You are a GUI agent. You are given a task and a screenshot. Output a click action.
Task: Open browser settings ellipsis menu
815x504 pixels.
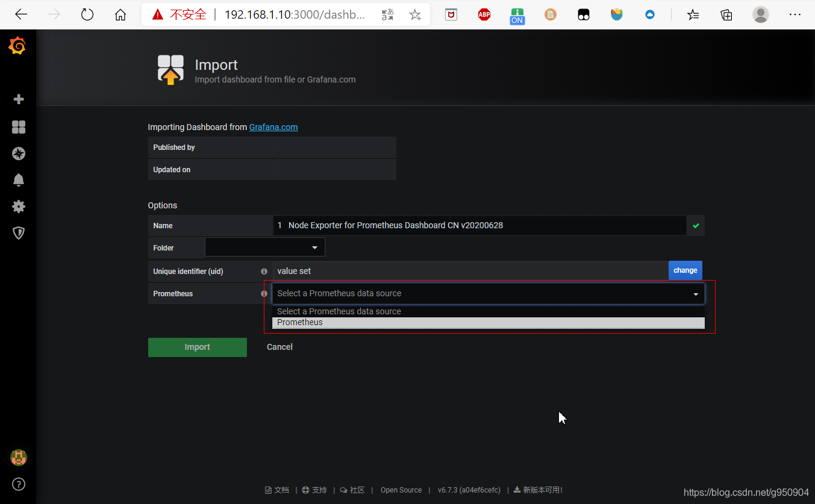point(795,14)
